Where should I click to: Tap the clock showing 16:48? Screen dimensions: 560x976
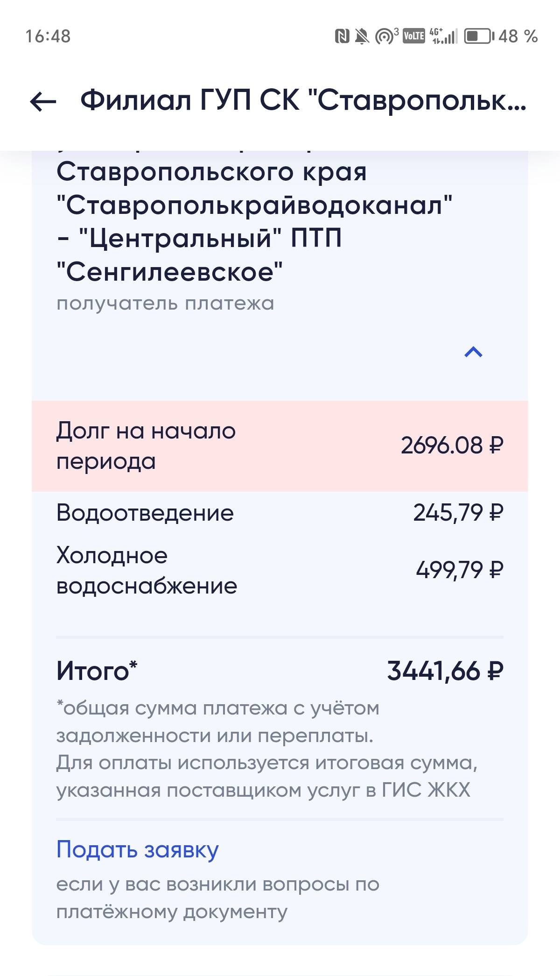(x=48, y=36)
